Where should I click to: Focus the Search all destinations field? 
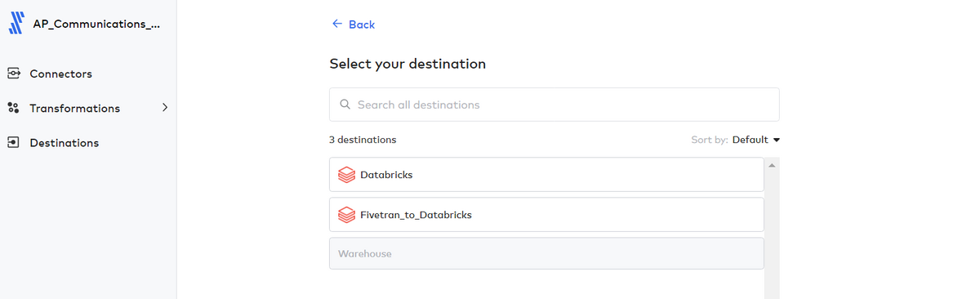[554, 105]
